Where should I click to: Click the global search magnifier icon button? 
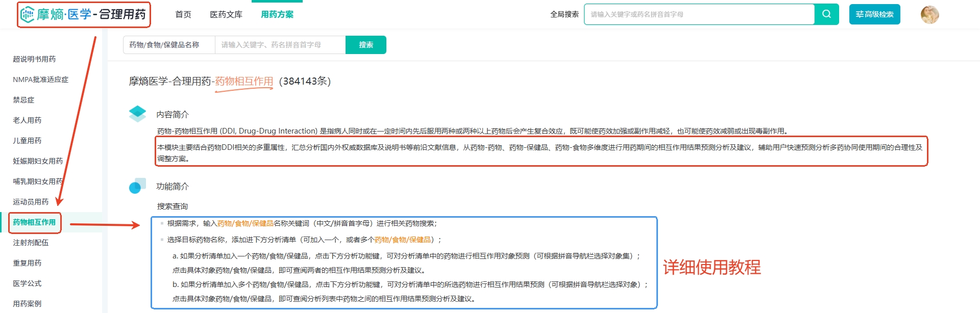pos(826,14)
